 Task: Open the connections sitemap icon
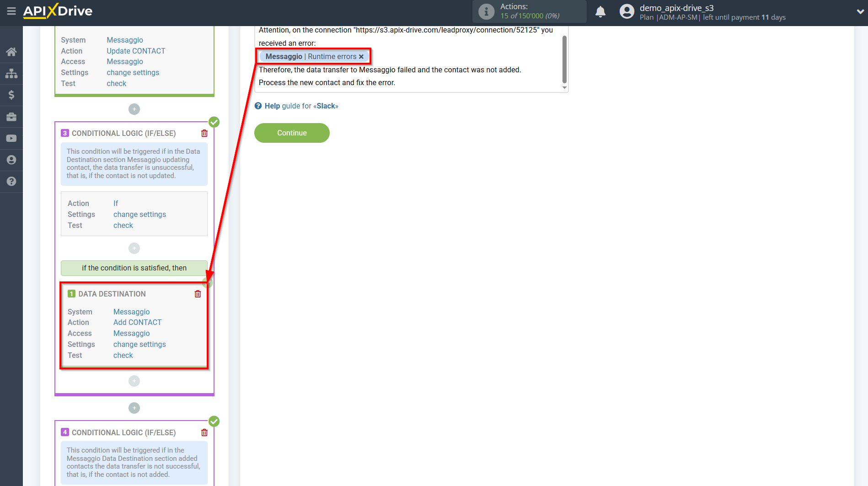(x=11, y=73)
